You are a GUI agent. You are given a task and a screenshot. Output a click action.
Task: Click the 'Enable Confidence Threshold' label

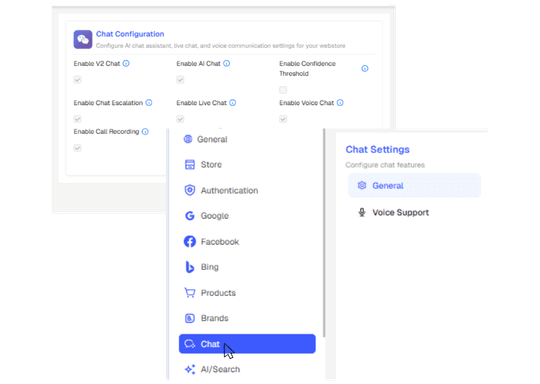307,69
